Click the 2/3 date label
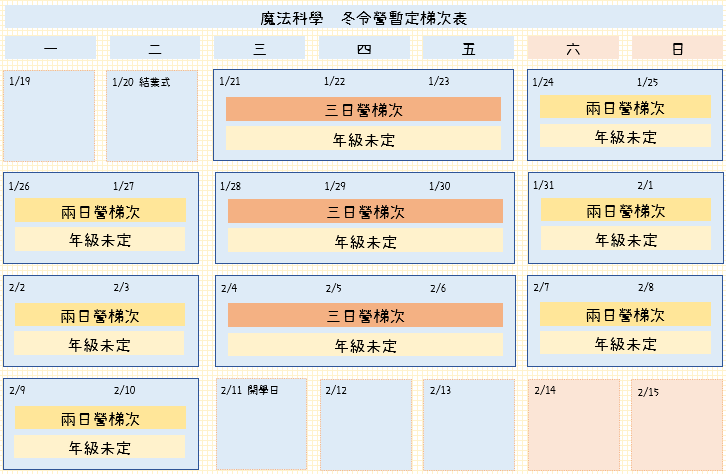Image resolution: width=726 pixels, height=474 pixels. coord(121,287)
